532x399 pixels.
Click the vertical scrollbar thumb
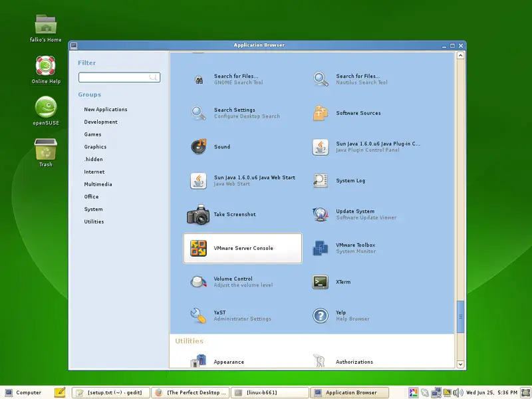click(460, 317)
